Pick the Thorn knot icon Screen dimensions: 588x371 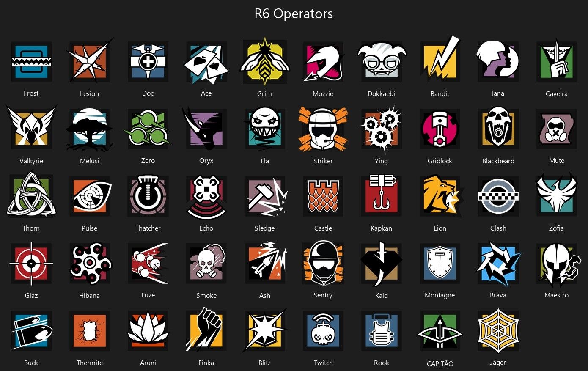coord(31,195)
